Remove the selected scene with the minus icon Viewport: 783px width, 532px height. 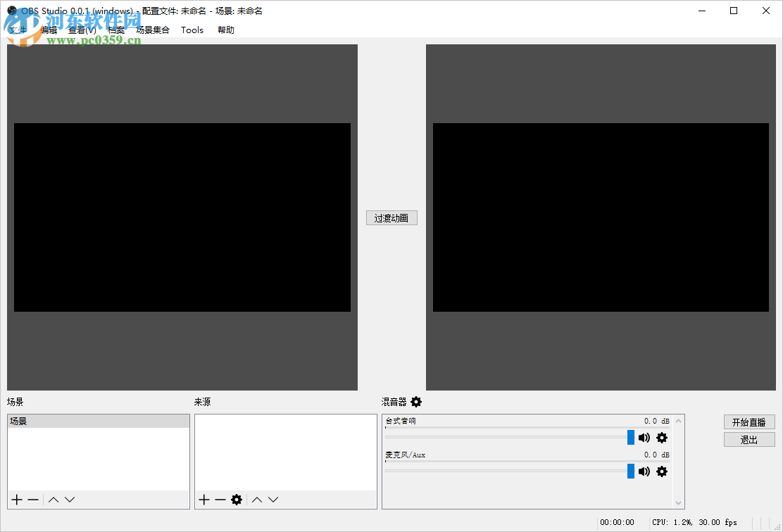pos(34,500)
